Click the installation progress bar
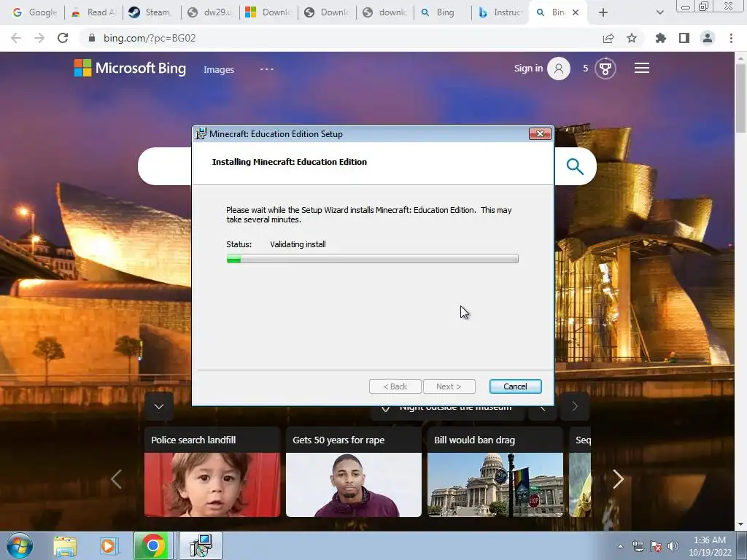This screenshot has width=747, height=560. coord(372,259)
